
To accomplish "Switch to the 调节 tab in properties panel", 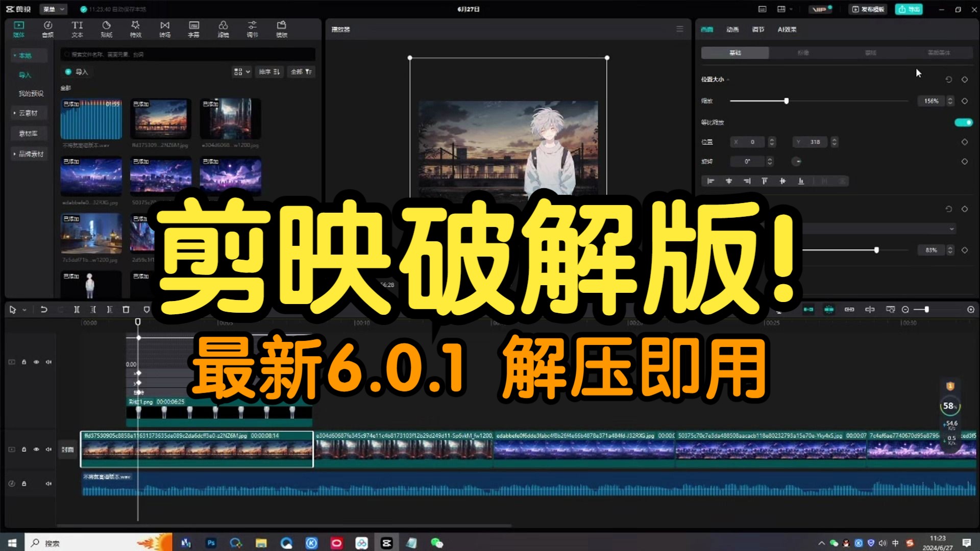I will point(758,30).
